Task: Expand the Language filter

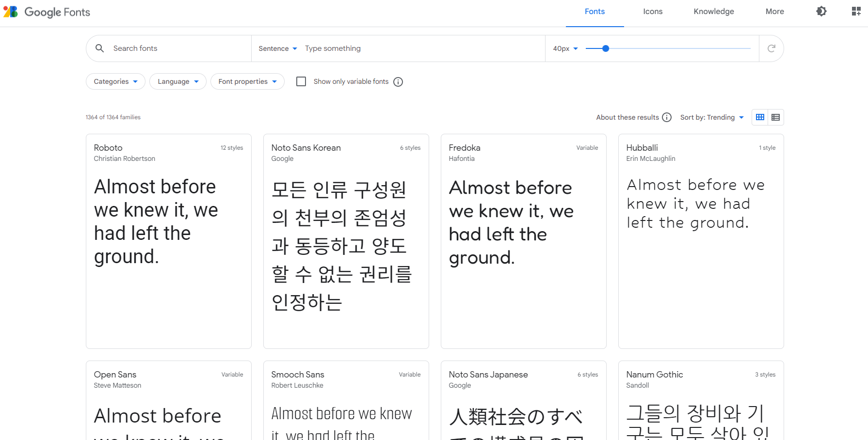Action: [x=178, y=81]
